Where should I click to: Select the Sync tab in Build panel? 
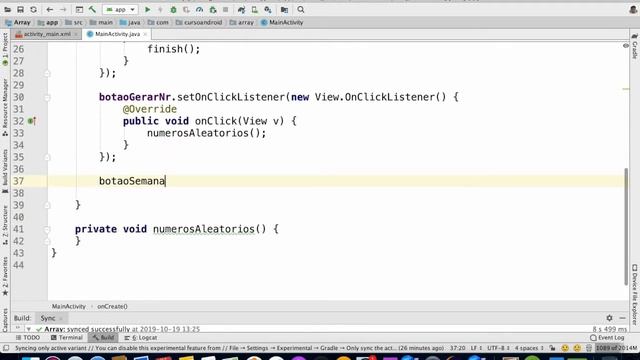pos(48,318)
